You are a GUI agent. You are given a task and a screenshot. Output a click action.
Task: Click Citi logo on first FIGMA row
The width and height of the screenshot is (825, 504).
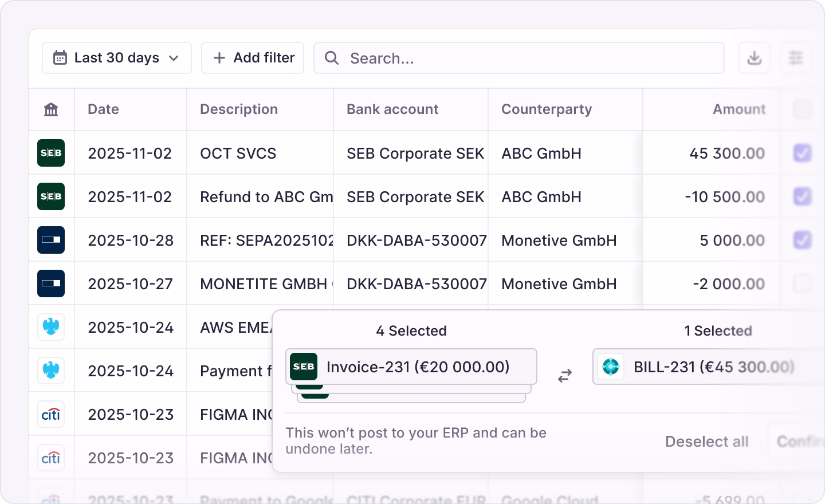coord(51,414)
